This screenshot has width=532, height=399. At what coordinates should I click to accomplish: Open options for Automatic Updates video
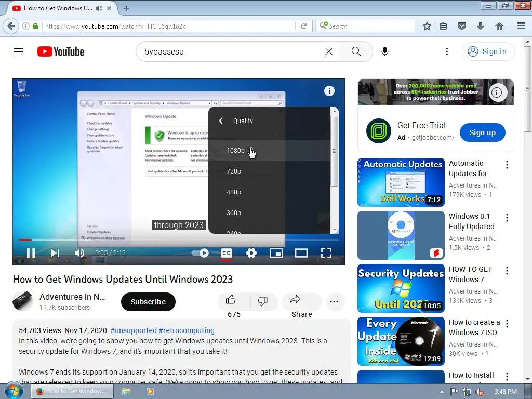(507, 165)
